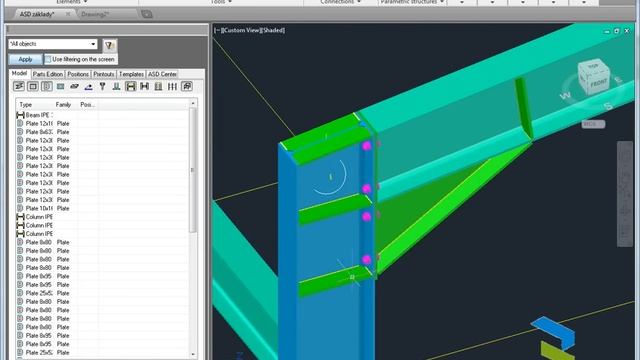Image resolution: width=640 pixels, height=360 pixels.
Task: Select the dark angled plate toolbar icon
Action: click(x=74, y=86)
